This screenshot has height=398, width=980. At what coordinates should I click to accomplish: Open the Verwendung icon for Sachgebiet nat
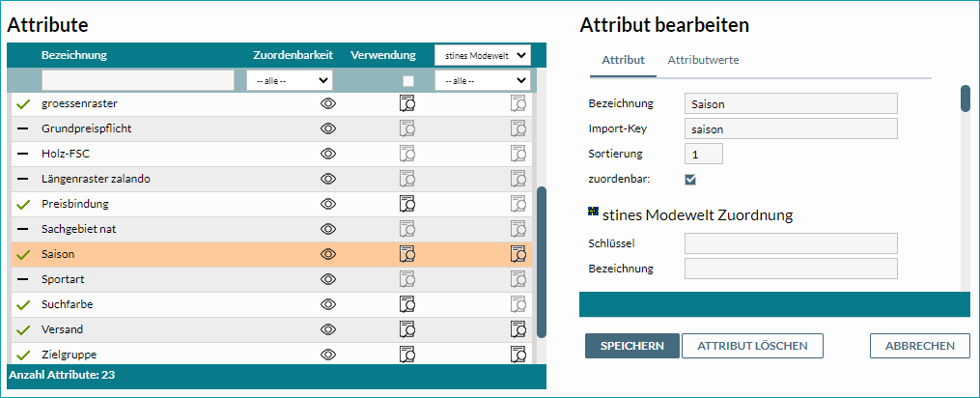407,228
